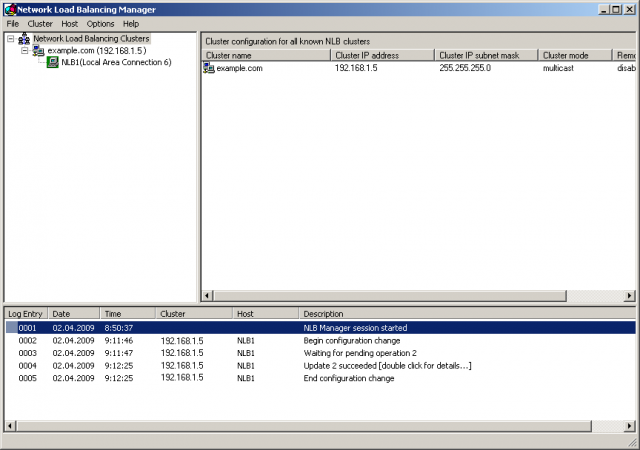Open the Host menu

click(70, 24)
